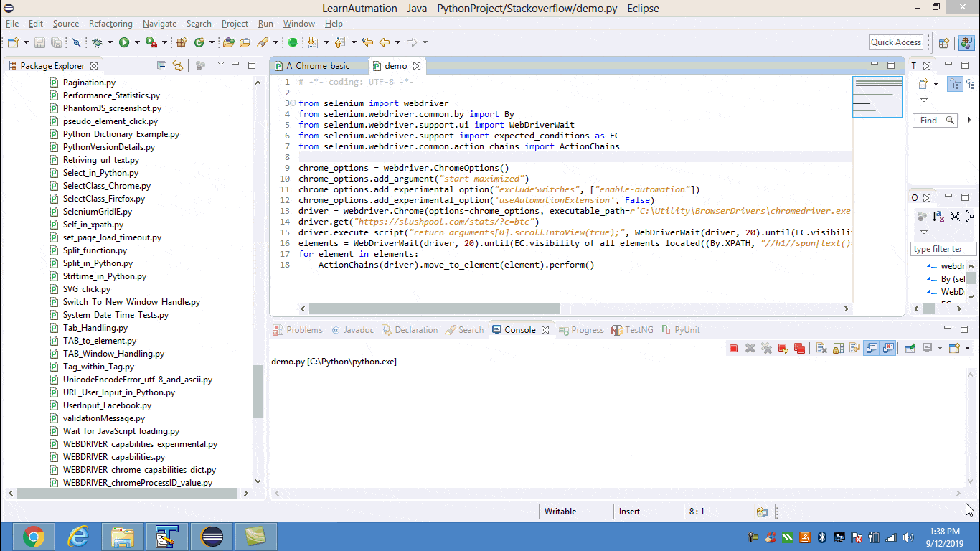
Task: Collapse all in Package Explorer
Action: [x=161, y=66]
